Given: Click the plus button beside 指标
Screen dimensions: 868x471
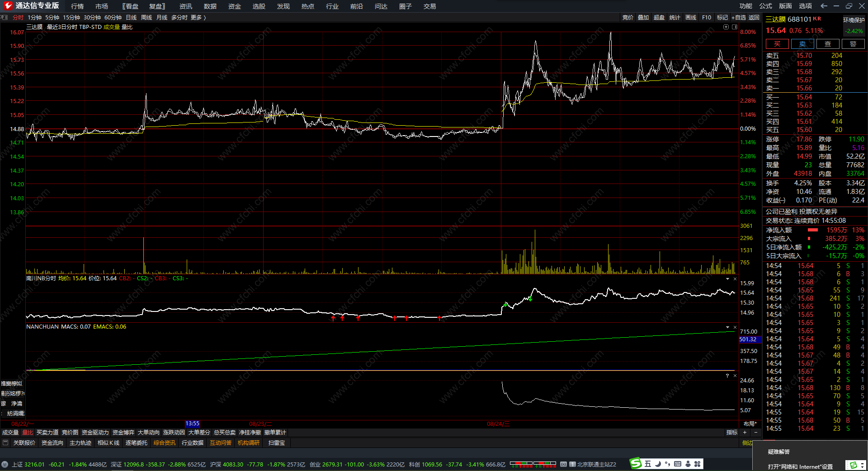Looking at the screenshot, I should coord(745,433).
